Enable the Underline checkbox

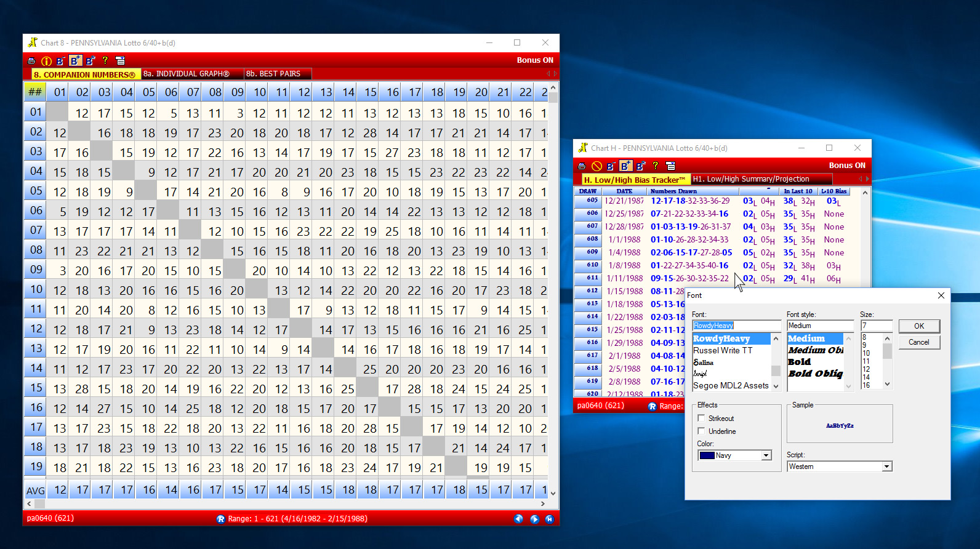701,431
